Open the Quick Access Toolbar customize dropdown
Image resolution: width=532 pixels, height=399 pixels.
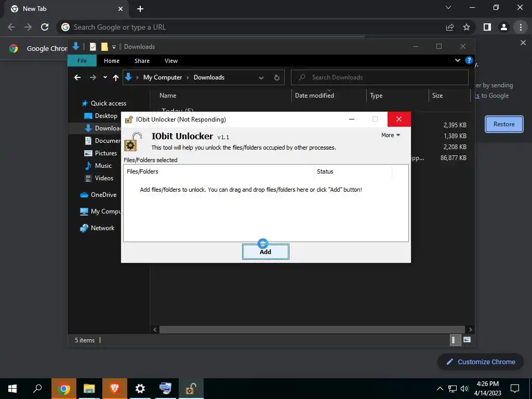[114, 47]
